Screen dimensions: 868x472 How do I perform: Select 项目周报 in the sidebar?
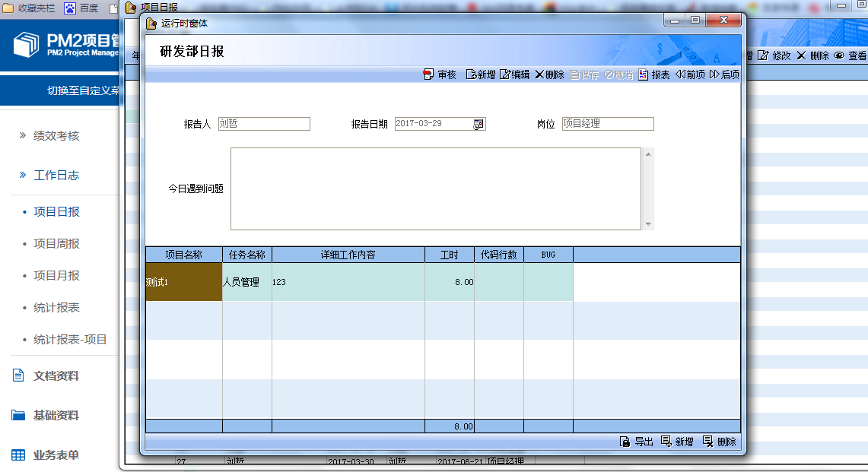click(x=56, y=244)
